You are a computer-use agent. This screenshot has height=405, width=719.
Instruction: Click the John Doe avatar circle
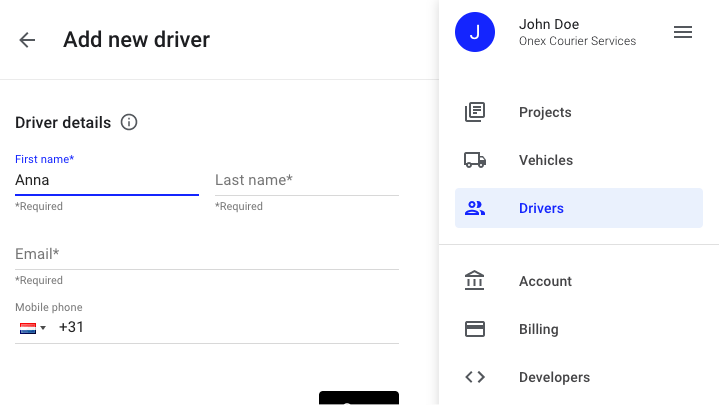point(475,32)
